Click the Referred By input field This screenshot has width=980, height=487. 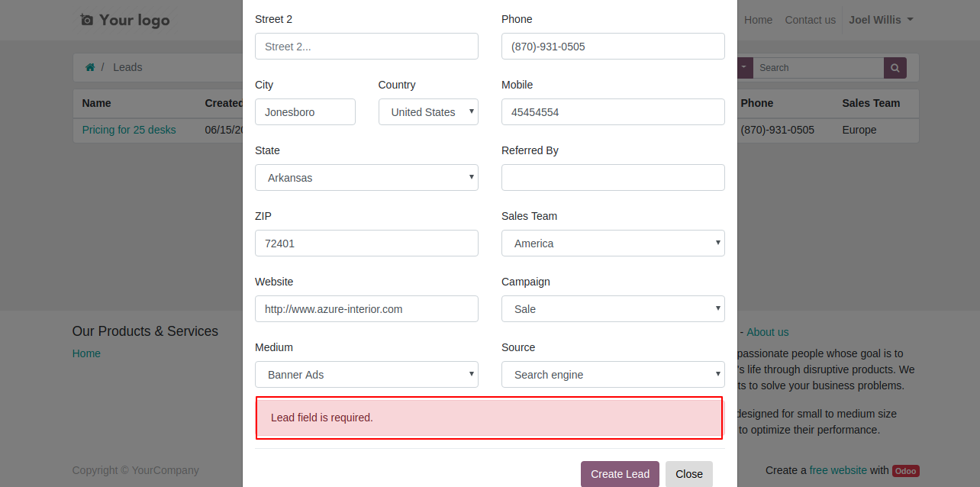pyautogui.click(x=613, y=178)
